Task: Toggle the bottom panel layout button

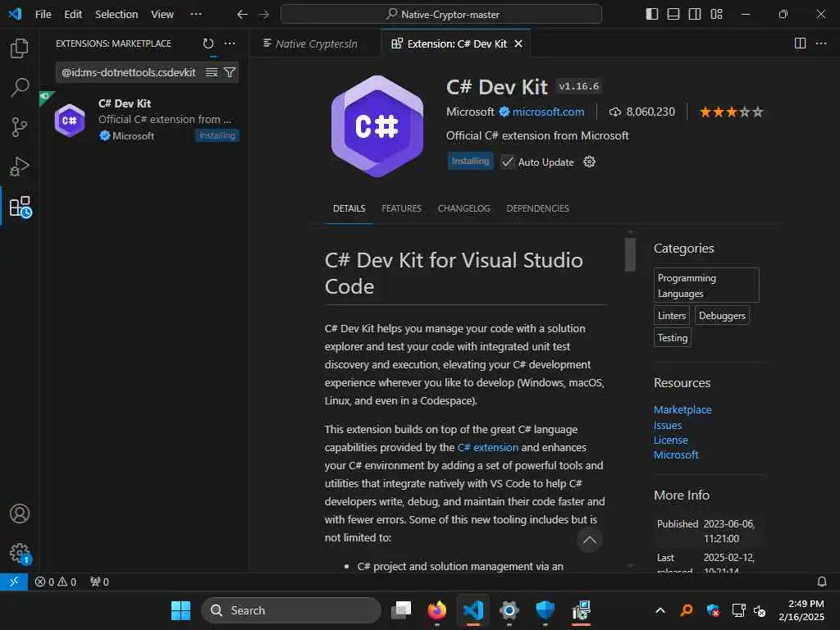Action: point(673,14)
